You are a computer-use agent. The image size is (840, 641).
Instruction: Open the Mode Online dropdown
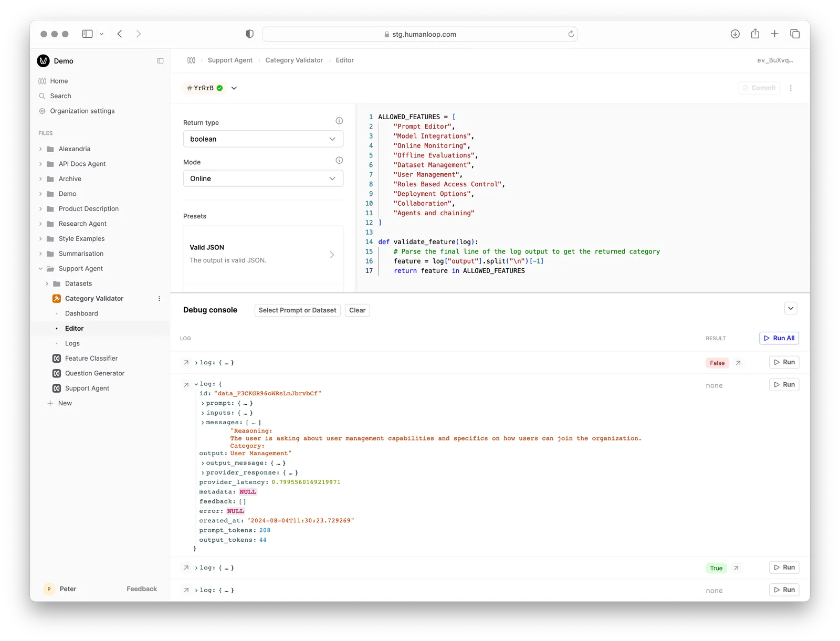tap(263, 178)
